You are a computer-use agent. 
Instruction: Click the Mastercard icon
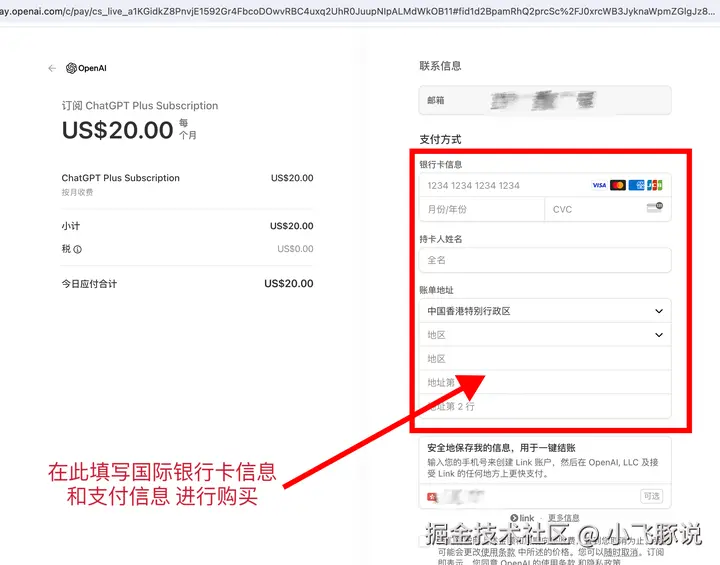[x=618, y=185]
